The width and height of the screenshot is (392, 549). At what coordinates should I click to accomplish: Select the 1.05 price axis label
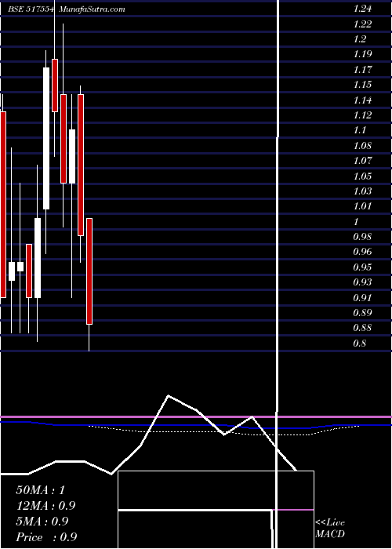(x=362, y=176)
